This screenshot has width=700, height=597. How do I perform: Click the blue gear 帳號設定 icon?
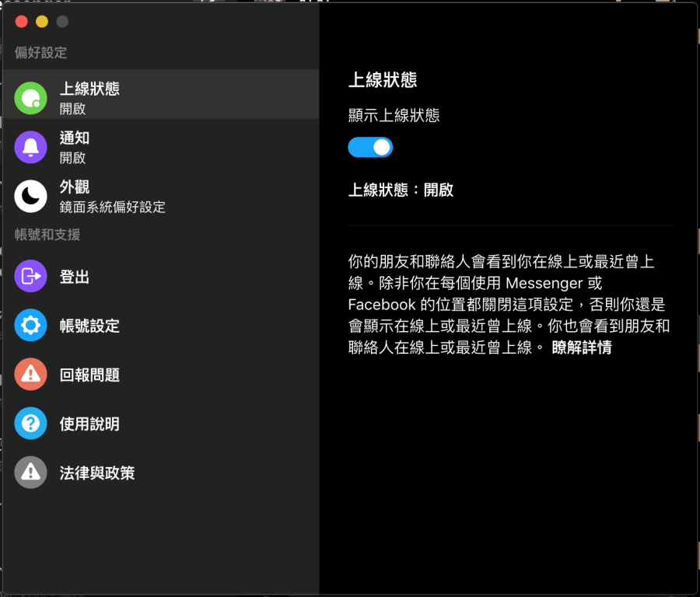(x=31, y=325)
